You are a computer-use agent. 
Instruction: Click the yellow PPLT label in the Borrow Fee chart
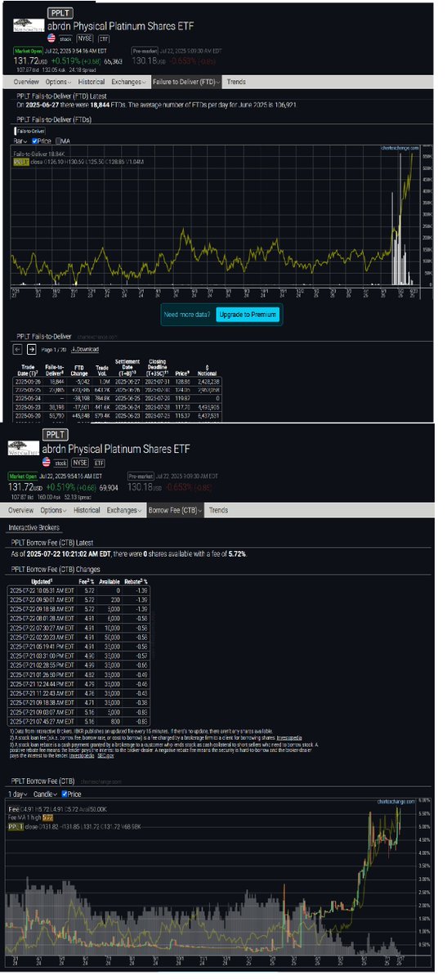[16, 826]
